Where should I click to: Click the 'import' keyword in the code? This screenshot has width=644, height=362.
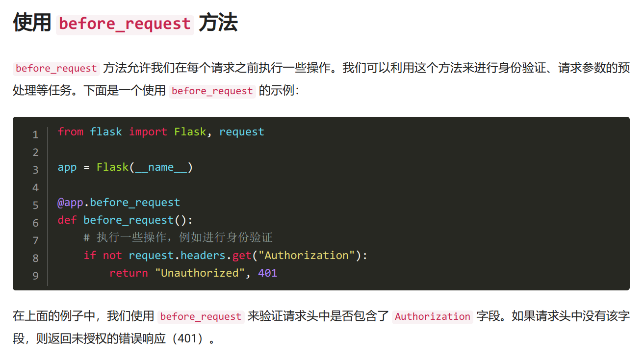click(x=148, y=131)
